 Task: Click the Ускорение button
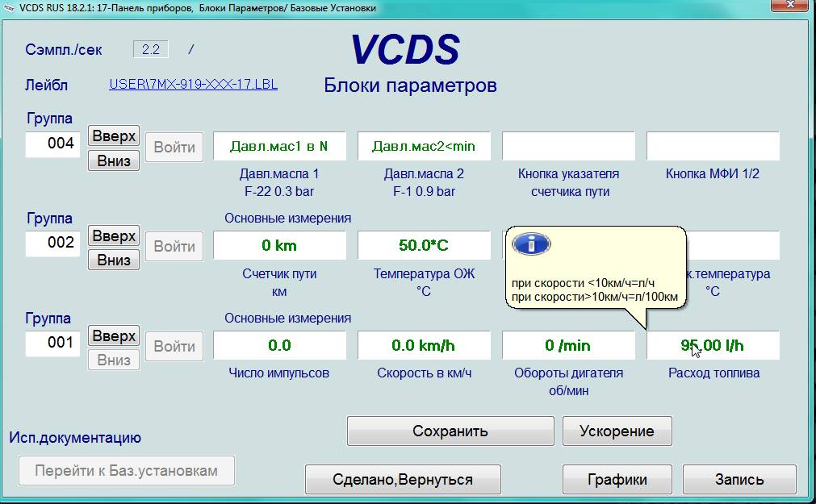point(617,431)
